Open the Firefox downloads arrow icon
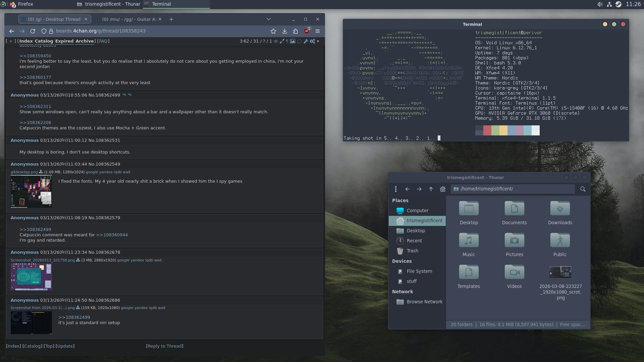Viewport: 644px width, 362px height. [284, 31]
